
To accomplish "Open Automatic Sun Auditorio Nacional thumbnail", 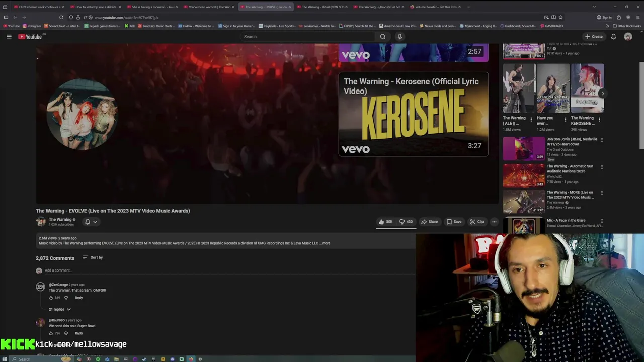I will [x=524, y=175].
